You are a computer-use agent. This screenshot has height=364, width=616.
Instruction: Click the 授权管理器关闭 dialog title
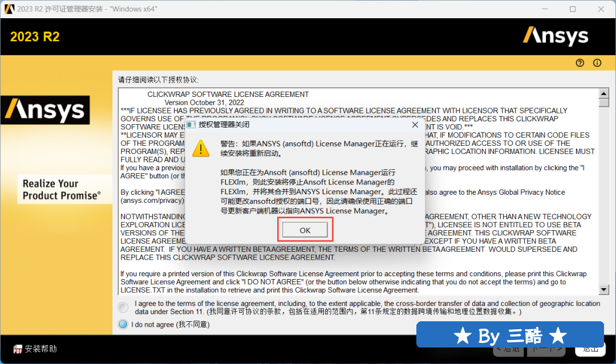click(224, 125)
